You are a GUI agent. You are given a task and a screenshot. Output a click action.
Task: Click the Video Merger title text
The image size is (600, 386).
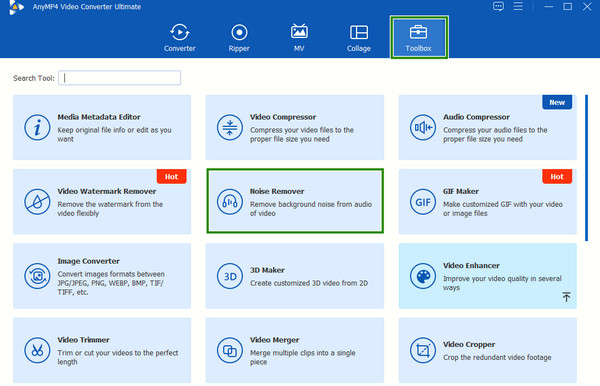pos(274,340)
